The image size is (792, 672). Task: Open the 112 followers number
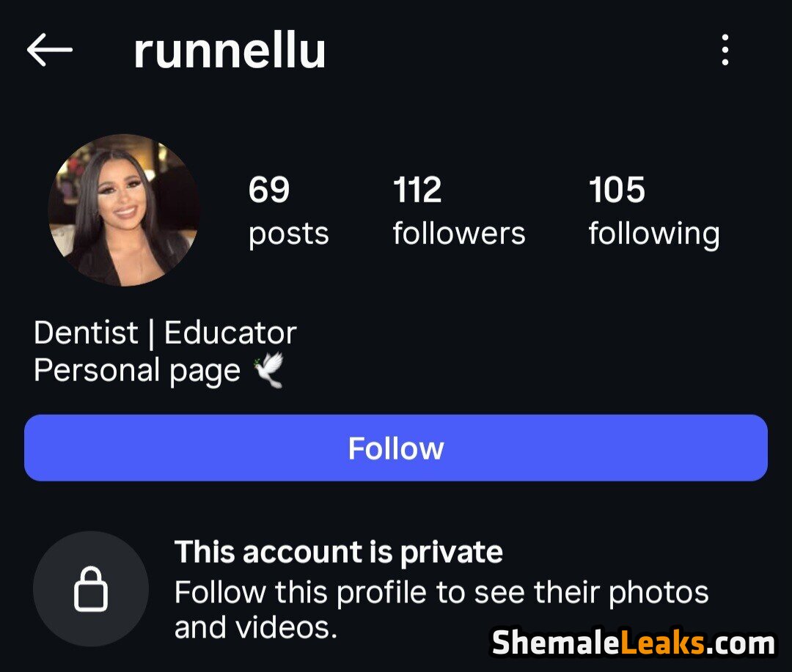point(417,190)
